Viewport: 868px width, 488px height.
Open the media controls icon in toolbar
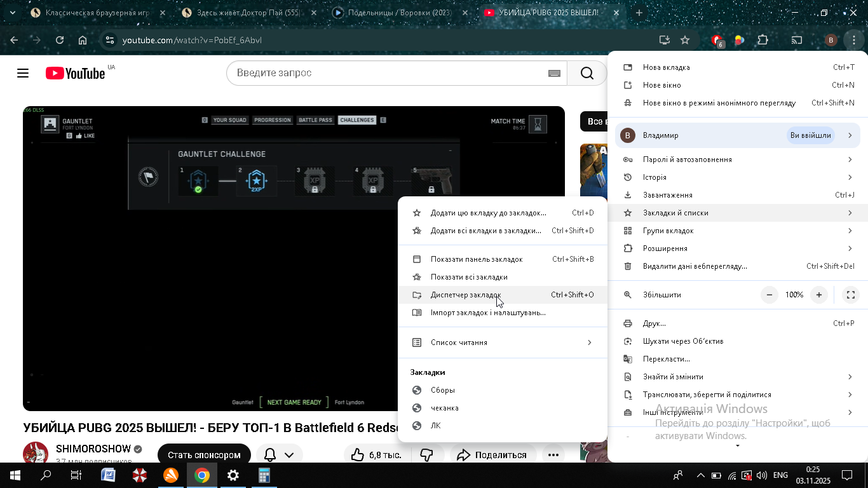click(797, 40)
